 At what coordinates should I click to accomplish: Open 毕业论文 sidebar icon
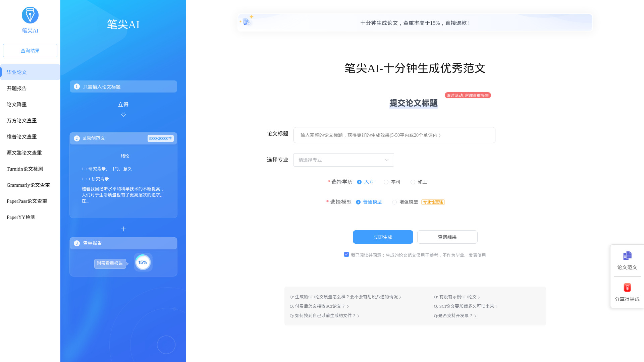[30, 72]
